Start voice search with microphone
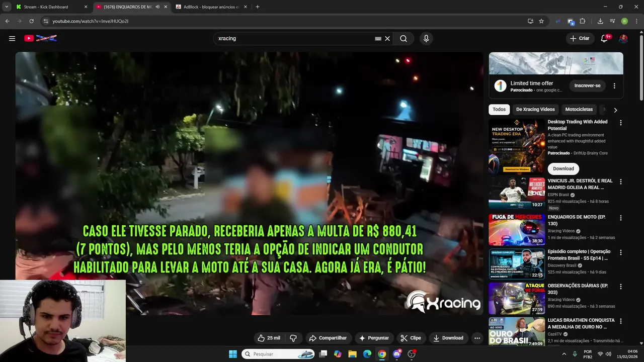The image size is (644, 362). (426, 38)
